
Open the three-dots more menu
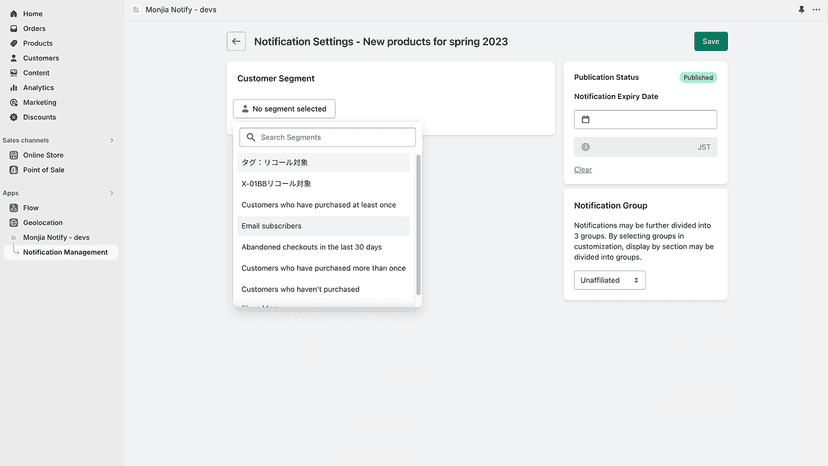point(816,10)
